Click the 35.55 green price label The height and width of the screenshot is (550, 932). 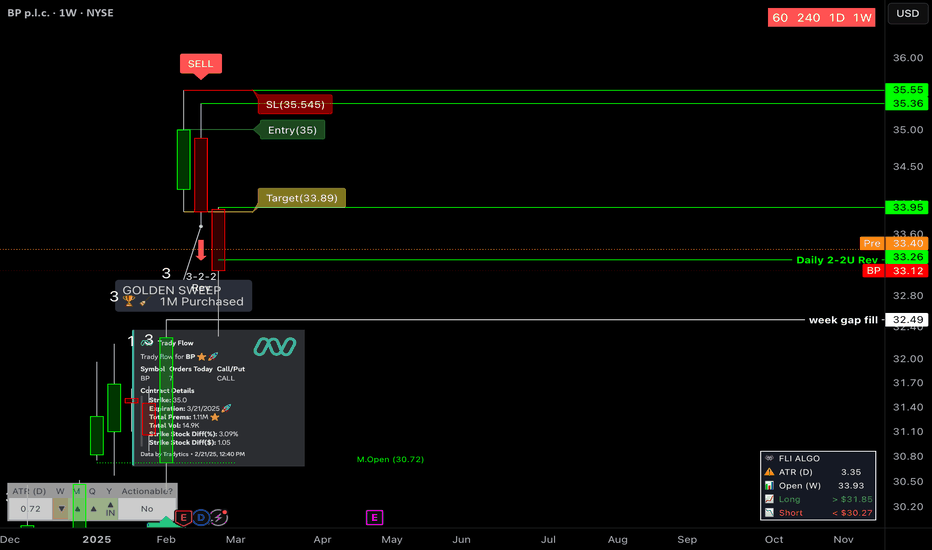907,90
